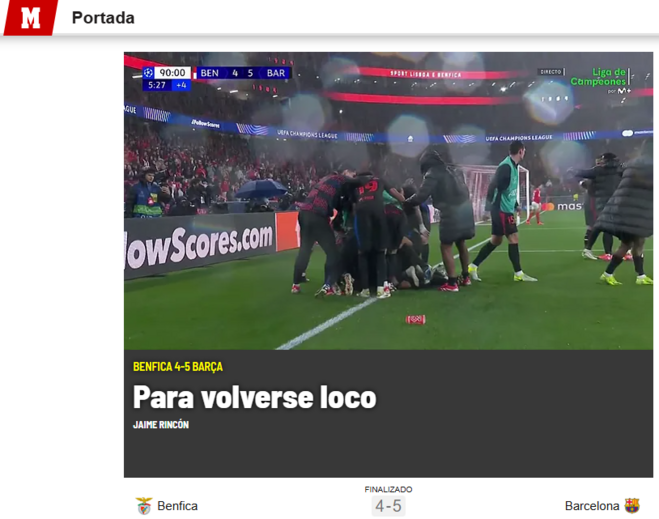659x519 pixels.
Task: Click the 4-5 final score box
Action: pos(388,506)
